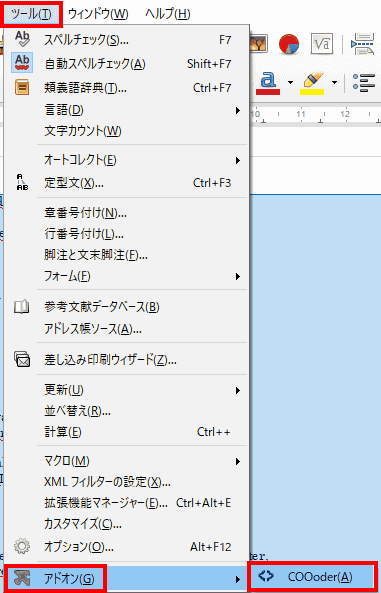381x593 pixels.
Task: Click the insert image toolbar icon
Action: coord(259,44)
